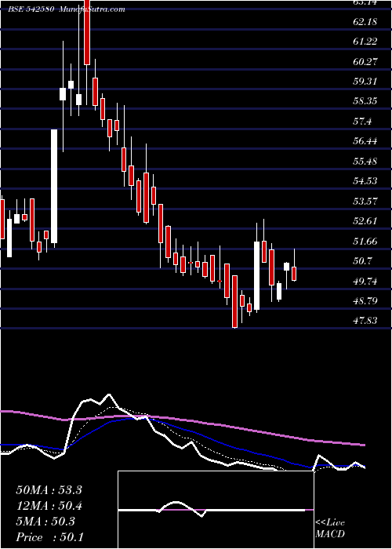392x549 pixels.
Task: Click the 55.48 price axis label
Action: click(365, 162)
